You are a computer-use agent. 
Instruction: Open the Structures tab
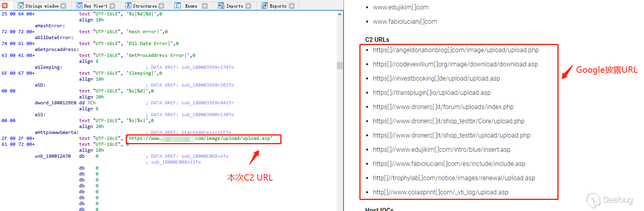(x=145, y=6)
